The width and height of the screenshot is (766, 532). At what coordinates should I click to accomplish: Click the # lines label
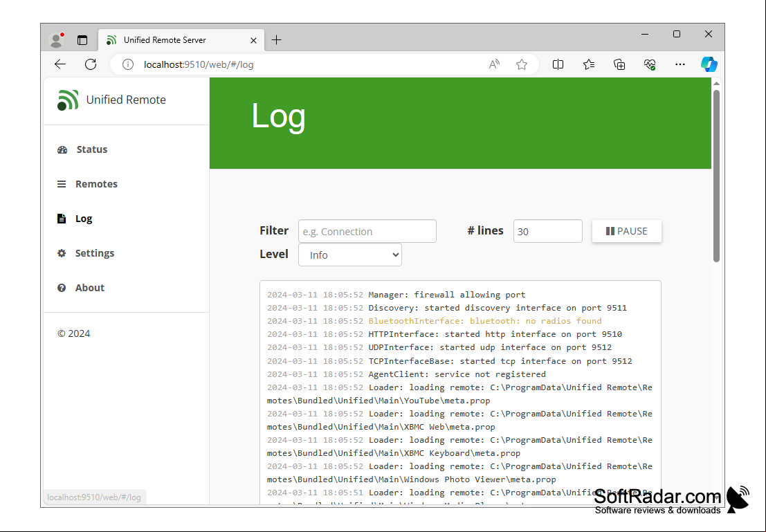pos(485,230)
